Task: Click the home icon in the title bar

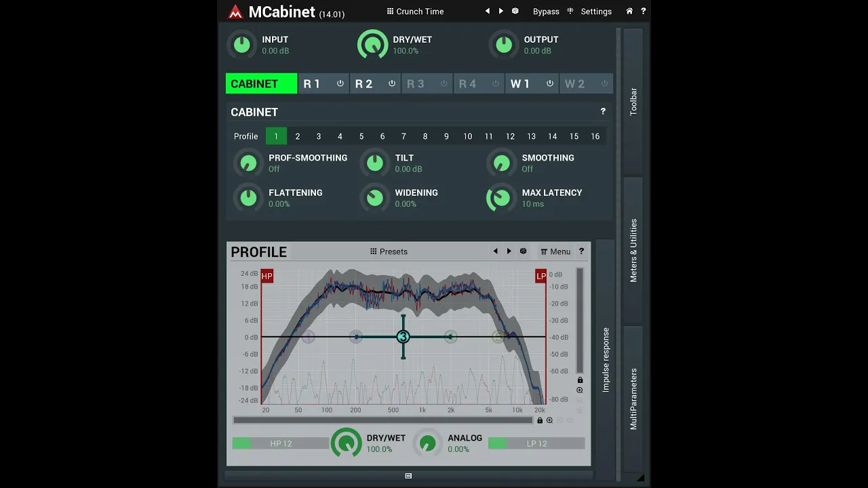Action: tap(629, 12)
